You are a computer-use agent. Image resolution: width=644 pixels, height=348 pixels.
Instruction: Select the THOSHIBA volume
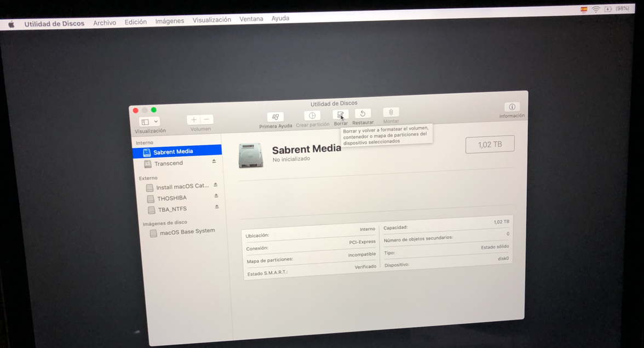172,198
